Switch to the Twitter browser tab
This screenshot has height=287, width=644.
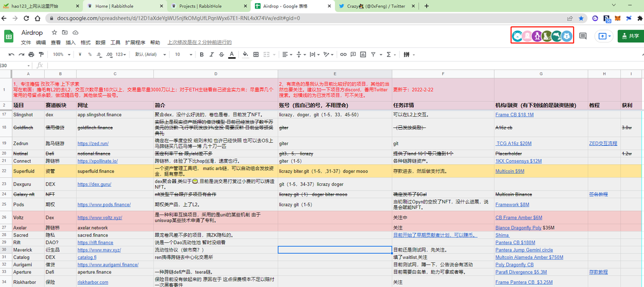tap(377, 5)
